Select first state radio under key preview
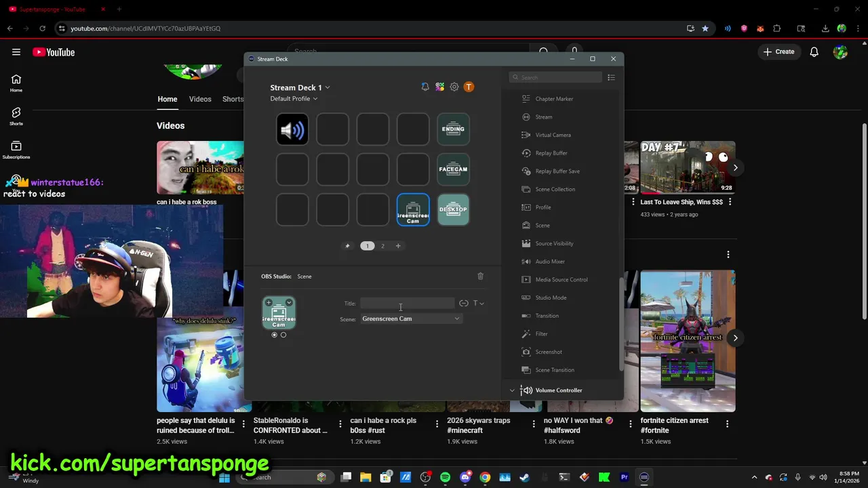Screen dimensions: 868x488 tap(275, 335)
